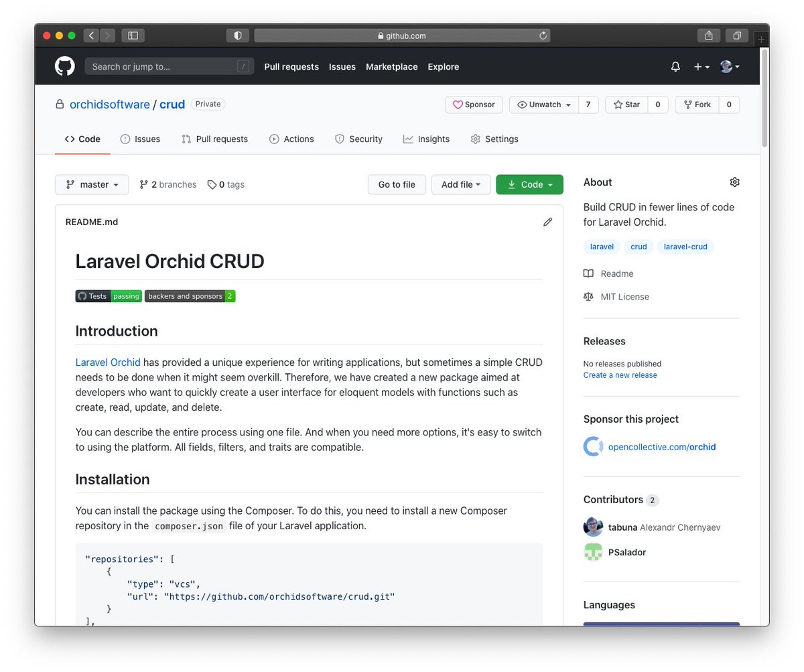Switch to the Actions tab
This screenshot has height=672, width=804.
click(x=291, y=139)
